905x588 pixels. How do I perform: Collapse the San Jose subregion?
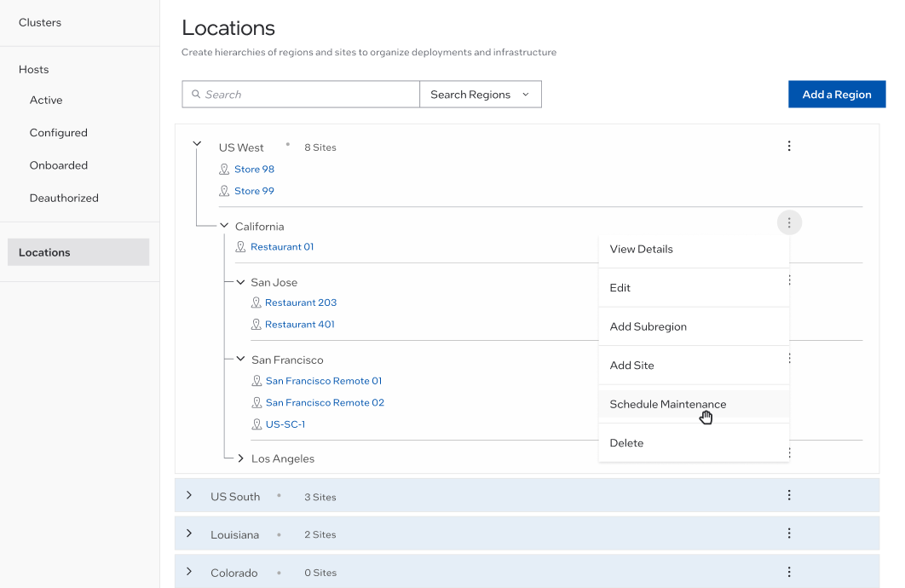coord(240,282)
